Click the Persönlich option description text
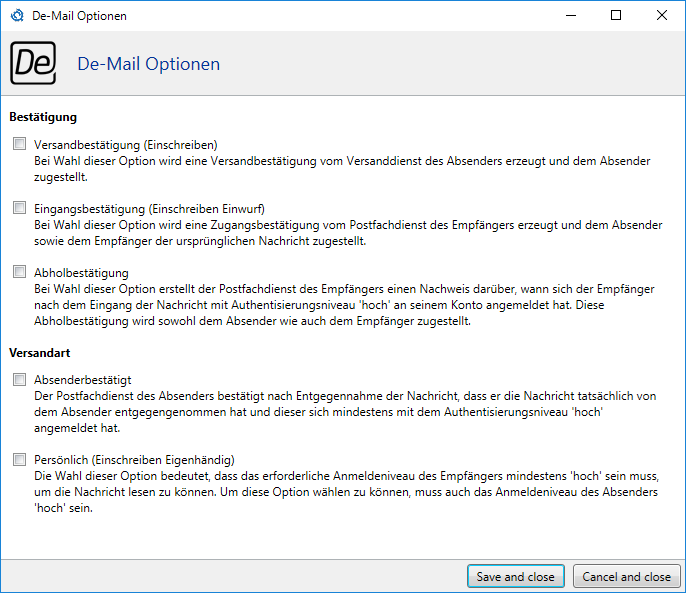The image size is (686, 593). click(340, 492)
